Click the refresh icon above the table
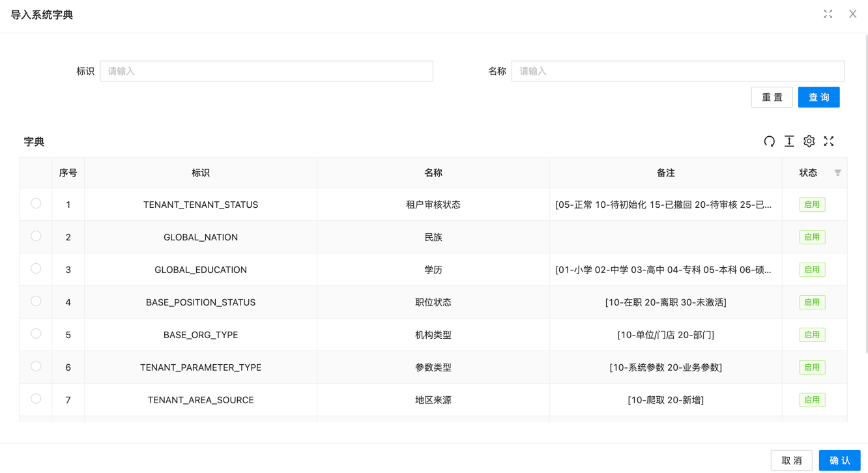The height and width of the screenshot is (473, 868). pos(769,141)
